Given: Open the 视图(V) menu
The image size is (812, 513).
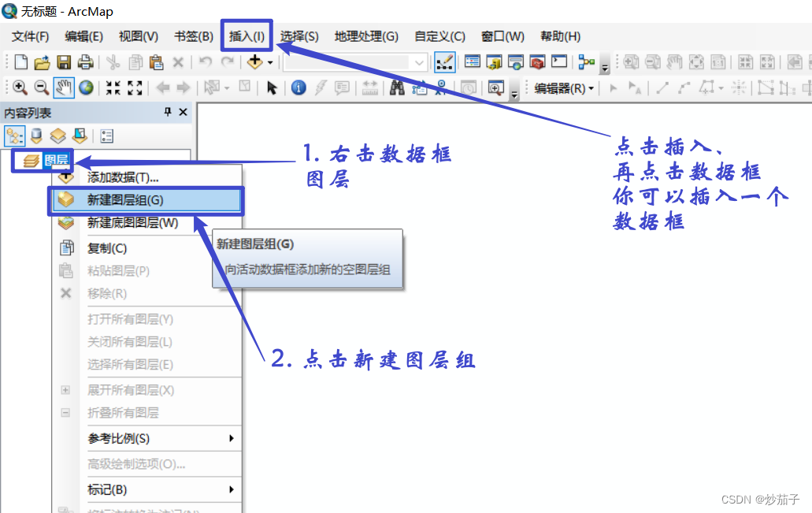Looking at the screenshot, I should [139, 36].
